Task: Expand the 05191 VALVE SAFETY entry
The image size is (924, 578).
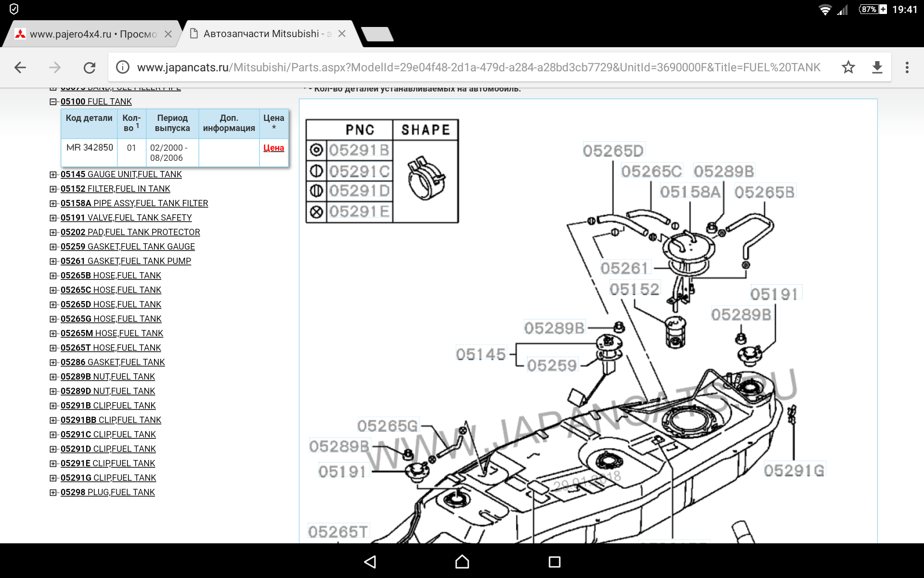Action: click(x=53, y=218)
